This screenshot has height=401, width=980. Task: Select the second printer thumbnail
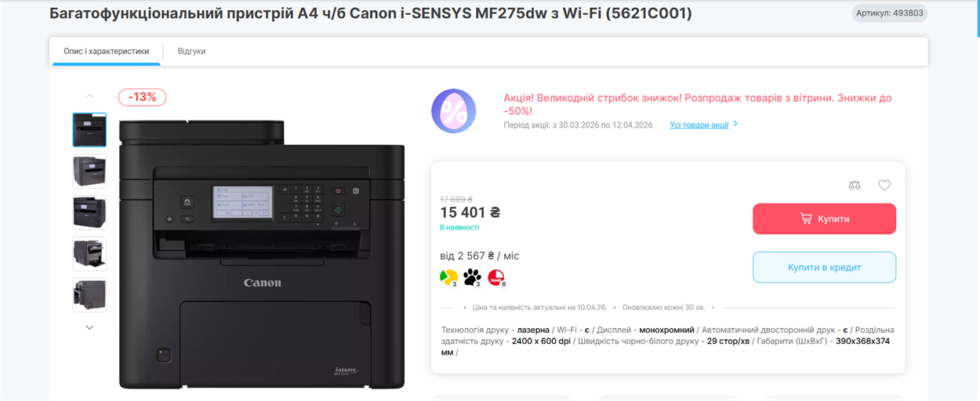pos(89,171)
